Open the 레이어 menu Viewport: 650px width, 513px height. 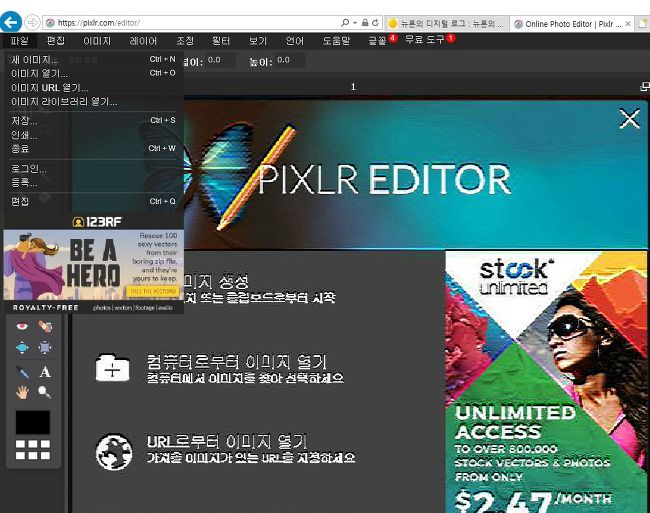(143, 41)
